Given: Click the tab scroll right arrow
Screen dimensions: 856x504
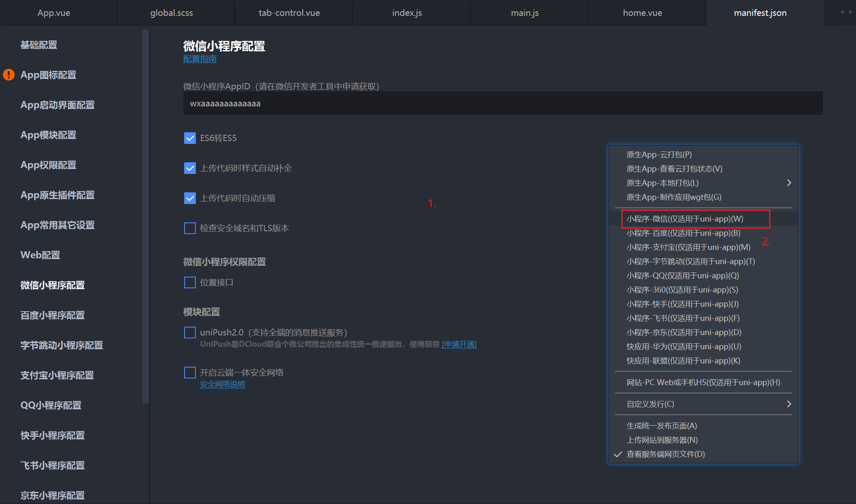Looking at the screenshot, I should point(850,12).
